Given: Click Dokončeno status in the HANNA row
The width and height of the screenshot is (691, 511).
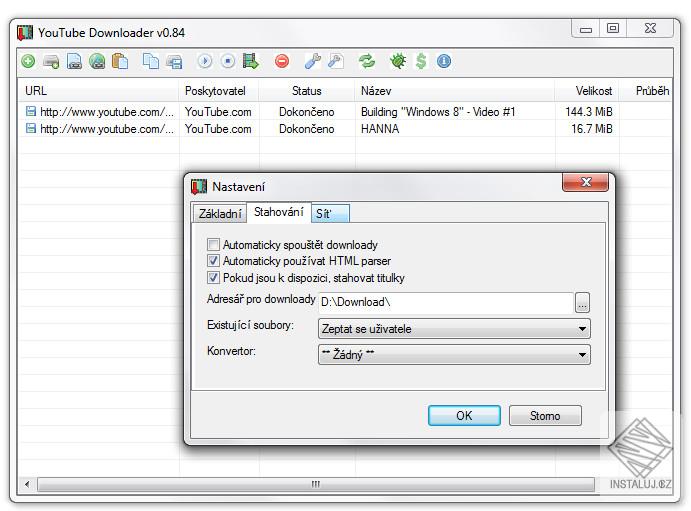Looking at the screenshot, I should click(307, 129).
